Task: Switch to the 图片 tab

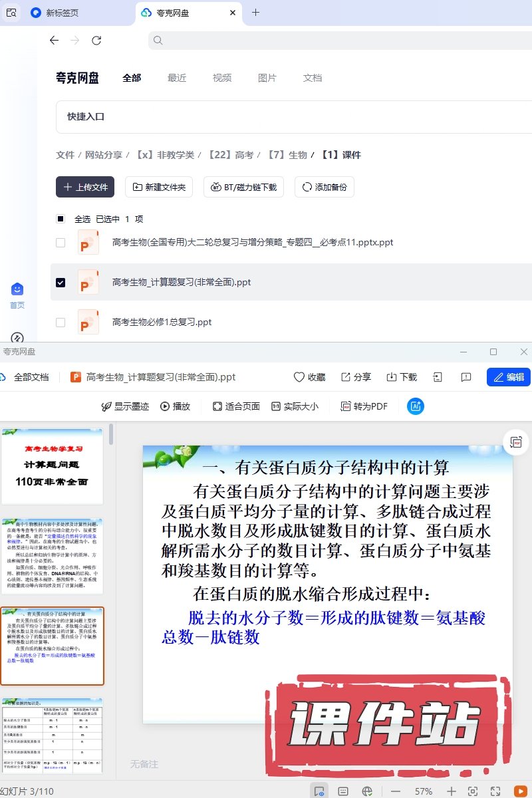Action: point(267,78)
